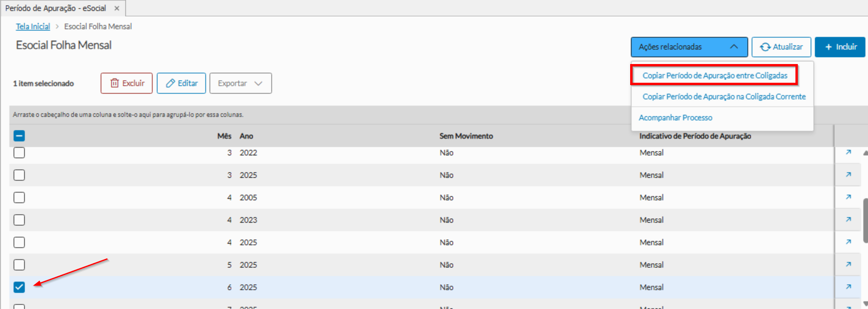Click the refresh icon on Atualizar
Screen dimensions: 868x309
[x=765, y=47]
